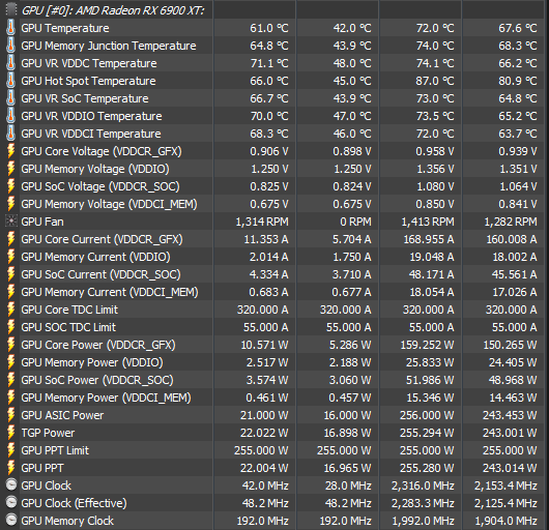Click lightning icon for TGP Power row
The image size is (549, 530).
click(x=11, y=432)
